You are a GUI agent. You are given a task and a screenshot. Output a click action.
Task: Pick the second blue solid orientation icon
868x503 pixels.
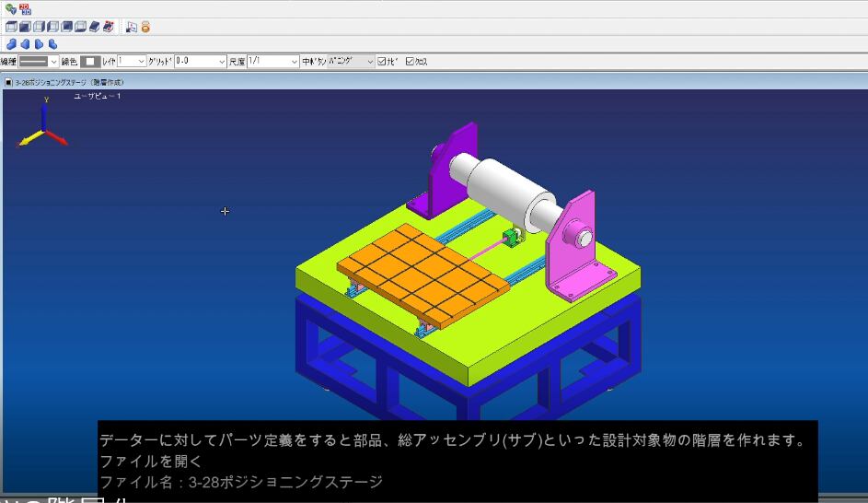(x=25, y=44)
